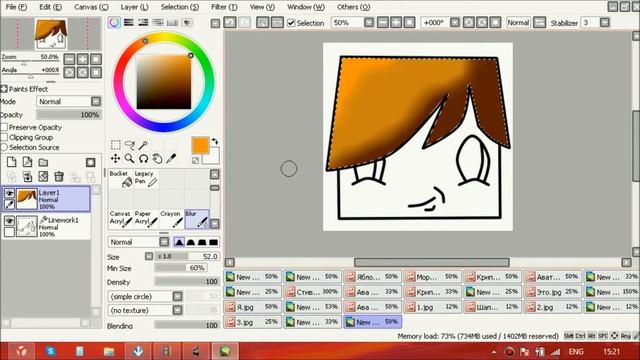This screenshot has width=640, height=360.
Task: Open the brush blending mode Normal dropdown
Action: [x=164, y=242]
